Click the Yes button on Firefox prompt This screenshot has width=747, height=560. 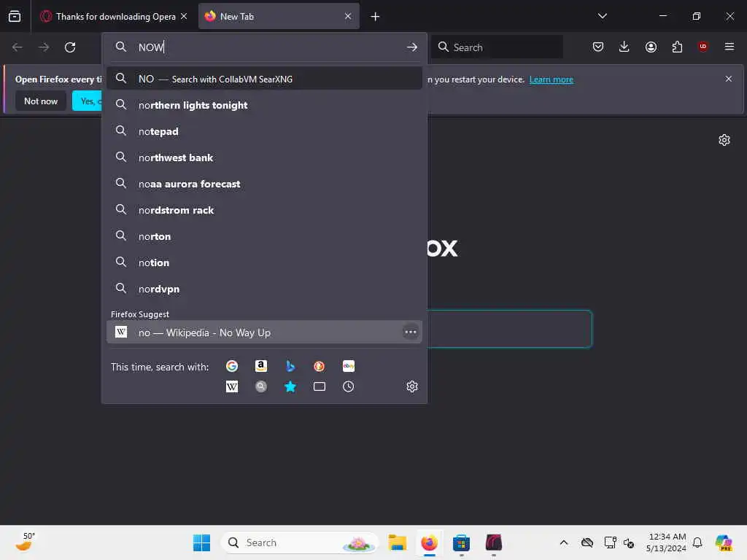(x=88, y=101)
